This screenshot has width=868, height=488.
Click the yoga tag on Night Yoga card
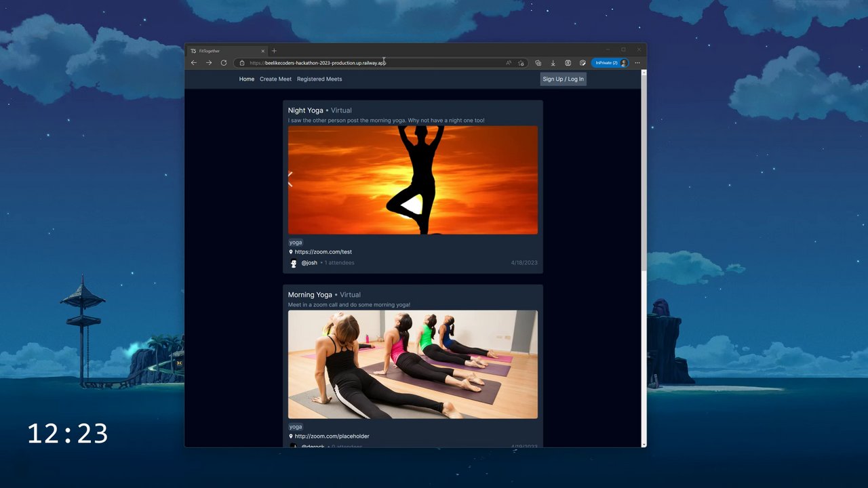click(x=296, y=243)
